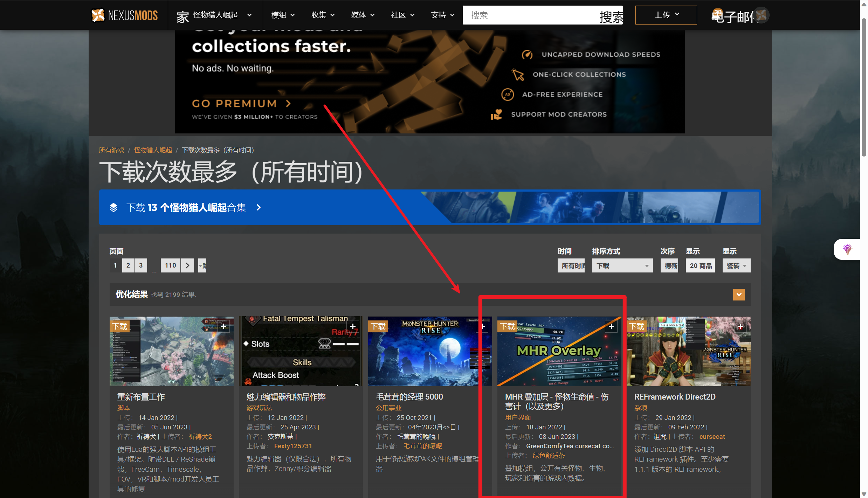Open the 用户界面 category link
This screenshot has width=868, height=498.
point(518,417)
